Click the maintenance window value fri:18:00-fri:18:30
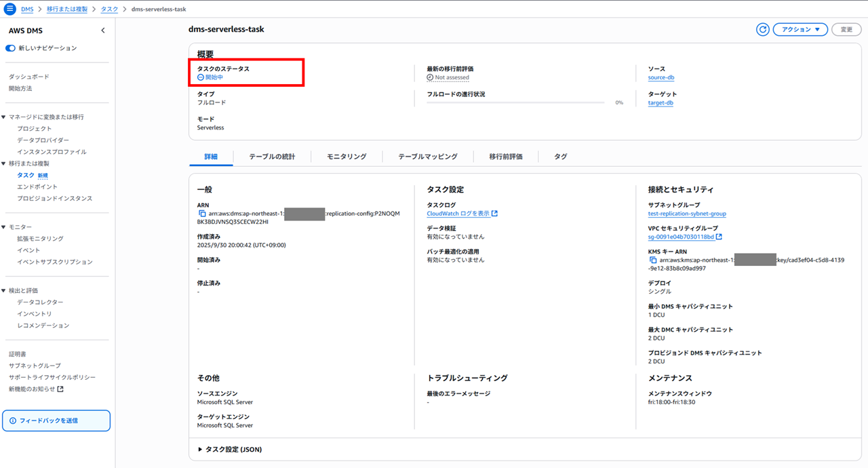 [x=671, y=402]
